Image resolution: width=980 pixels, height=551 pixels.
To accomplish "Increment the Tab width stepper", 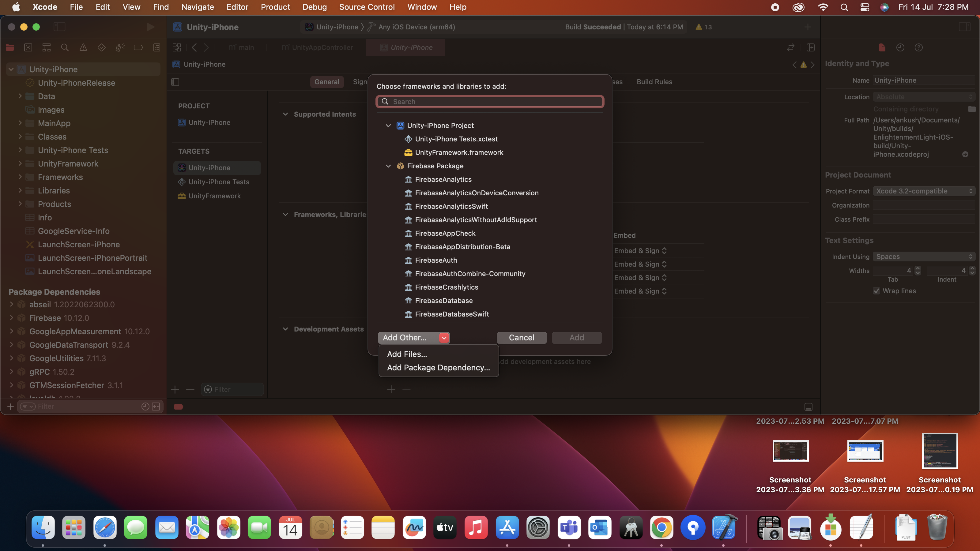I will pos(918,268).
